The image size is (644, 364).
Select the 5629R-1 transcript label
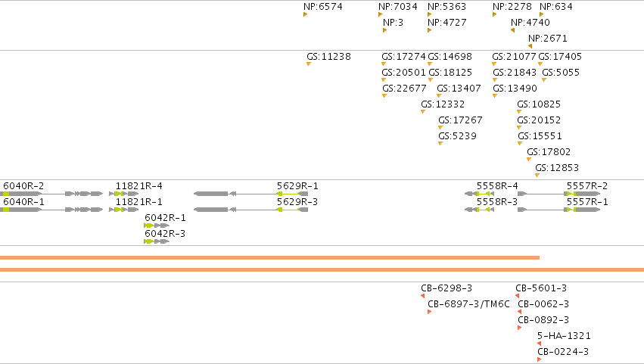tap(297, 186)
